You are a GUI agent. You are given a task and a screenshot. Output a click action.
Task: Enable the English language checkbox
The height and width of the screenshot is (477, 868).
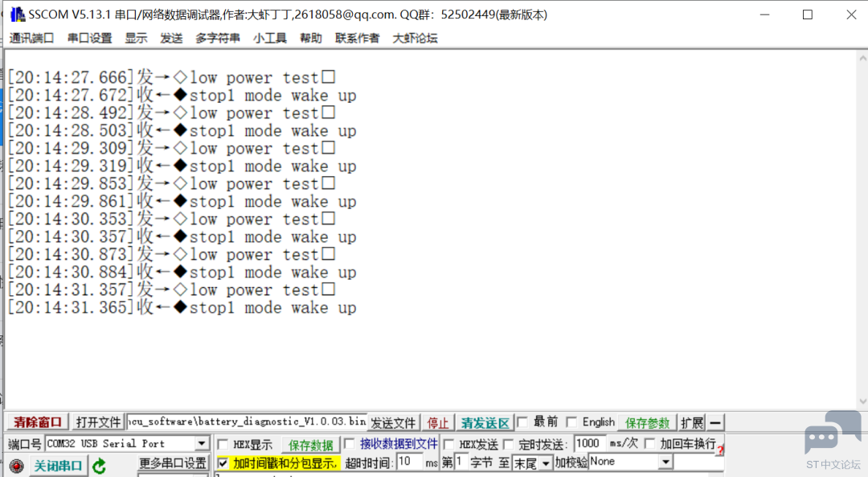572,422
